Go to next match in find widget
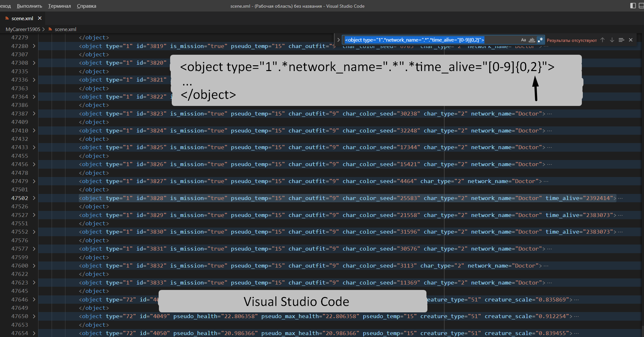The width and height of the screenshot is (644, 337). tap(612, 40)
